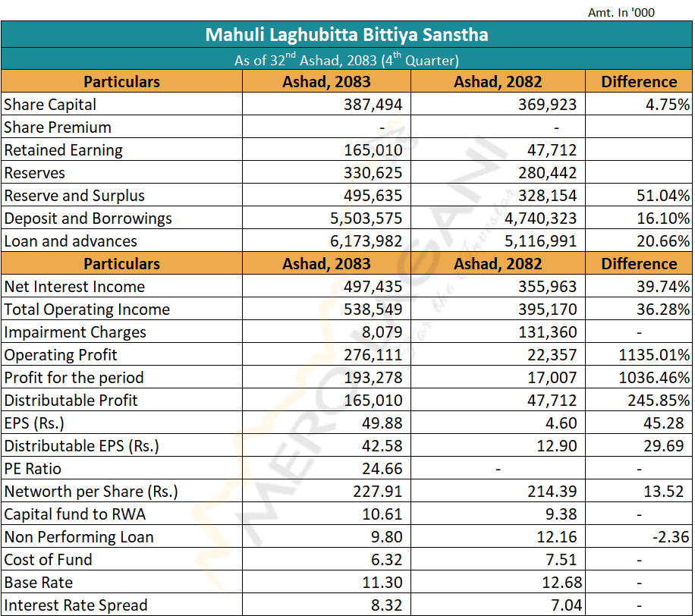The image size is (695, 616).
Task: Select the Total Operating Income label
Action: click(86, 310)
